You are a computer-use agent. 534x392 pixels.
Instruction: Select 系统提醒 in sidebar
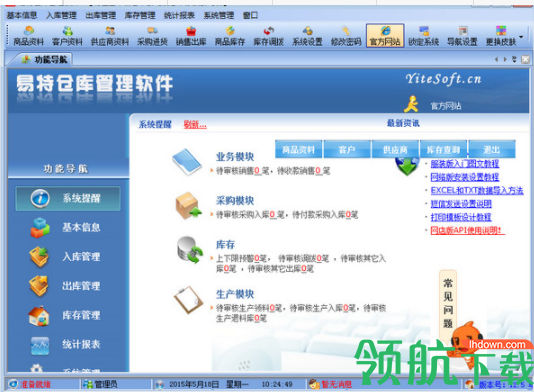click(68, 199)
